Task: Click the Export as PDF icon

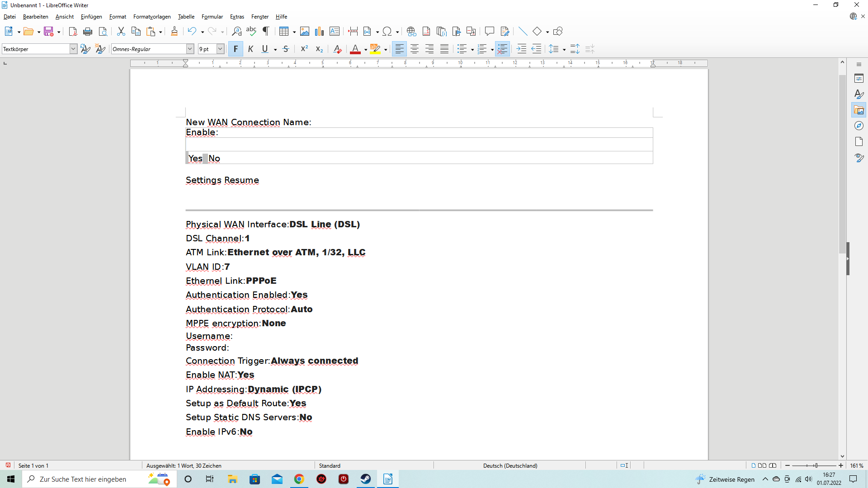Action: pyautogui.click(x=73, y=32)
